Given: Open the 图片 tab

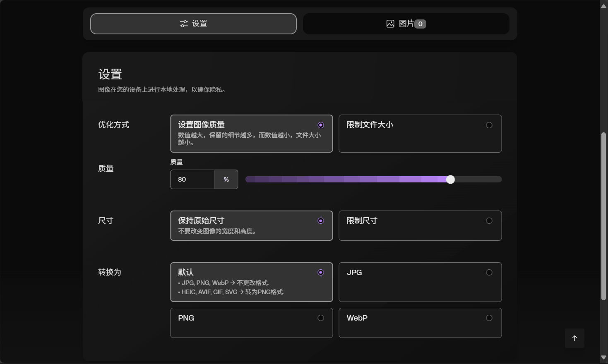Looking at the screenshot, I should (x=406, y=24).
